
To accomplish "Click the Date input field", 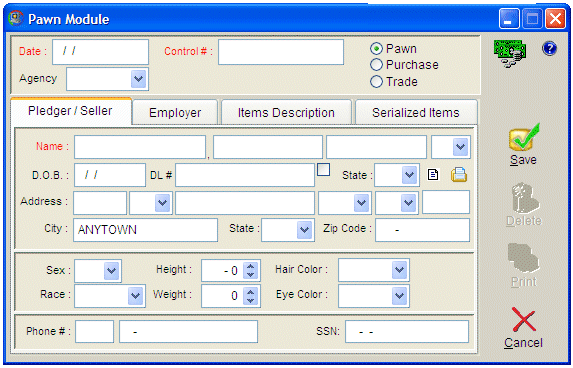I will click(100, 52).
